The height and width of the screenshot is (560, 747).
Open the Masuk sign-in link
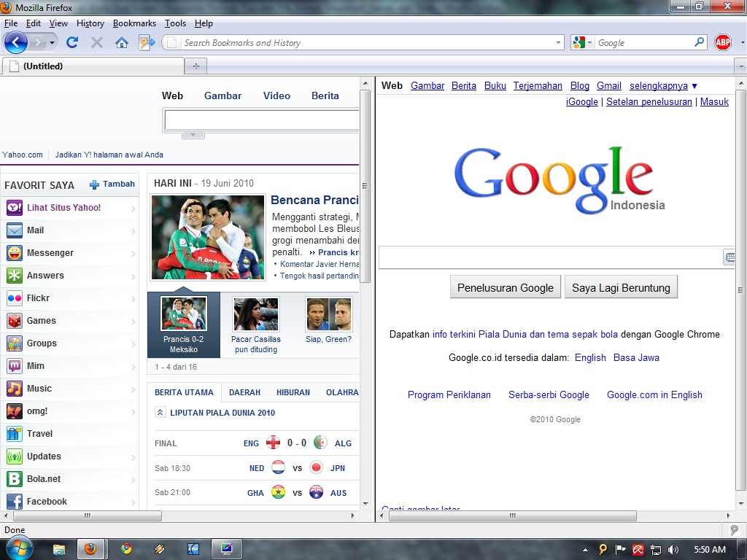click(714, 101)
